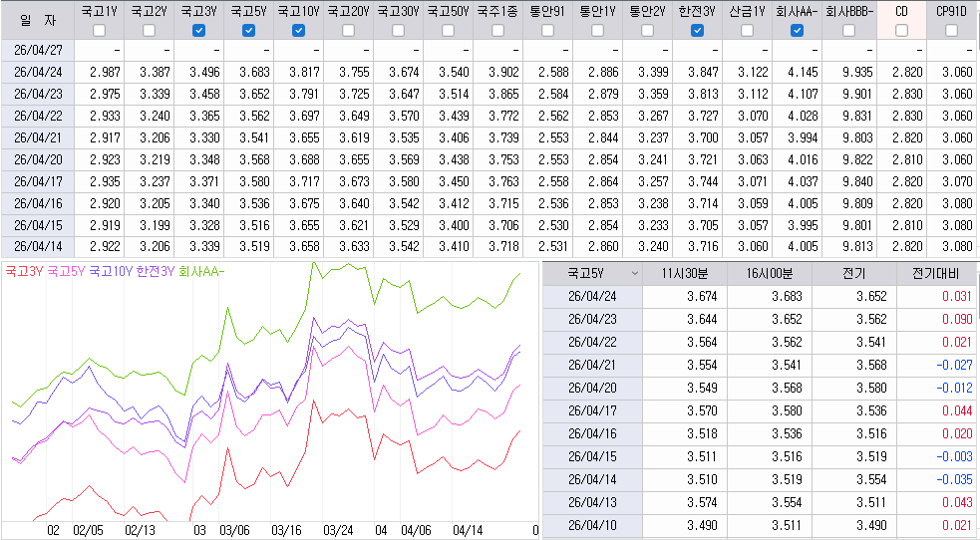This screenshot has width=980, height=540.
Task: Check the 회사BBB- checkbox
Action: [850, 31]
